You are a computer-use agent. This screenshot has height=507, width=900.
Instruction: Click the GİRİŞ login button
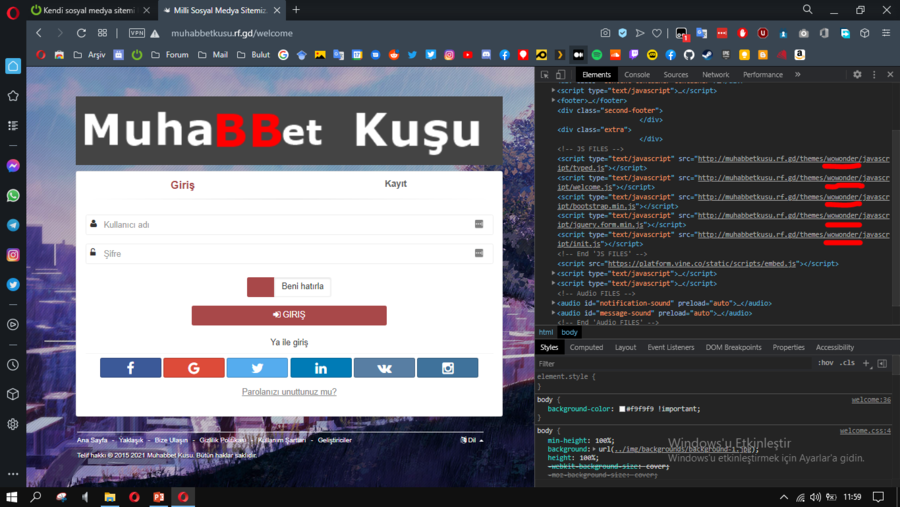289,315
